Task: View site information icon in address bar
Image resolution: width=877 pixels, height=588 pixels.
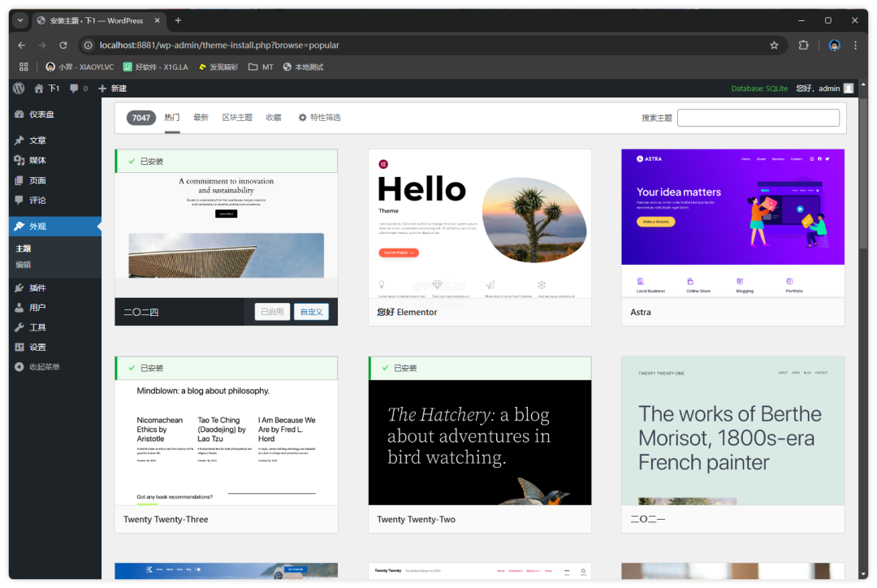Action: point(89,45)
